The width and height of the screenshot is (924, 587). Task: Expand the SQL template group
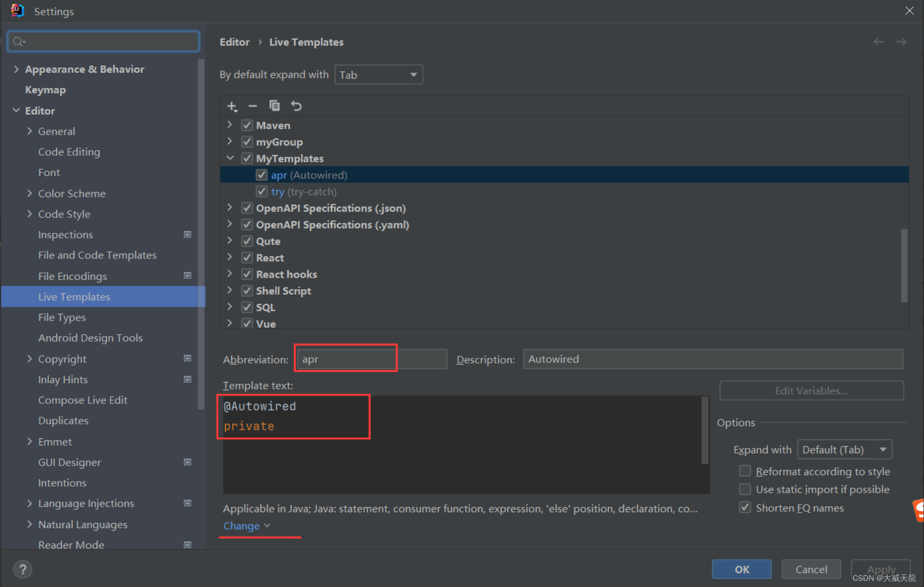pos(230,307)
